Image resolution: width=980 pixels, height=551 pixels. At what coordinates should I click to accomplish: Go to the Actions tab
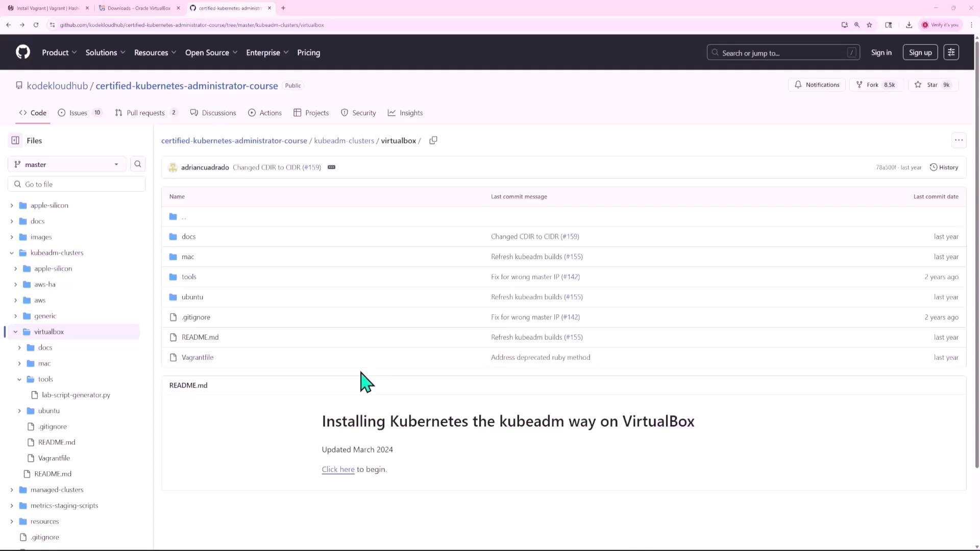265,113
